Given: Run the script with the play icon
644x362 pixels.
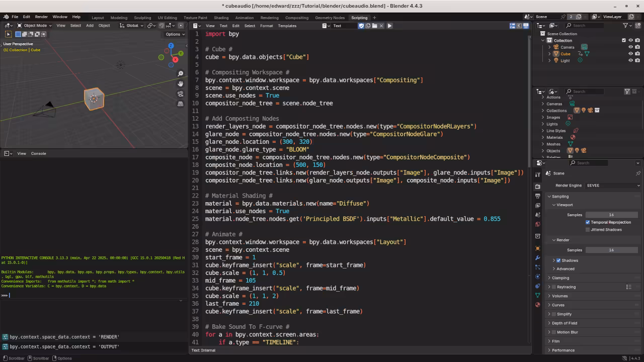Looking at the screenshot, I should (389, 26).
